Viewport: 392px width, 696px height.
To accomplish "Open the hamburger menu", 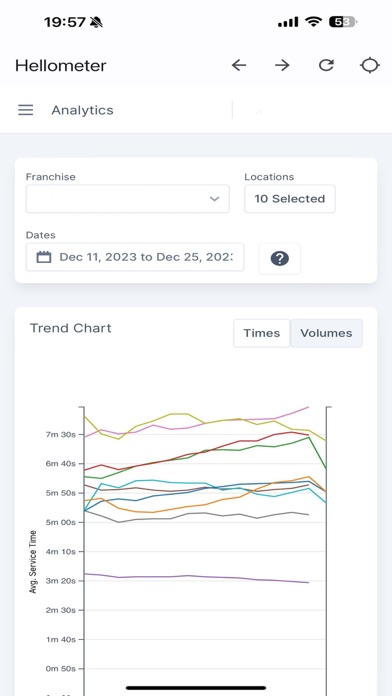I will tap(26, 110).
